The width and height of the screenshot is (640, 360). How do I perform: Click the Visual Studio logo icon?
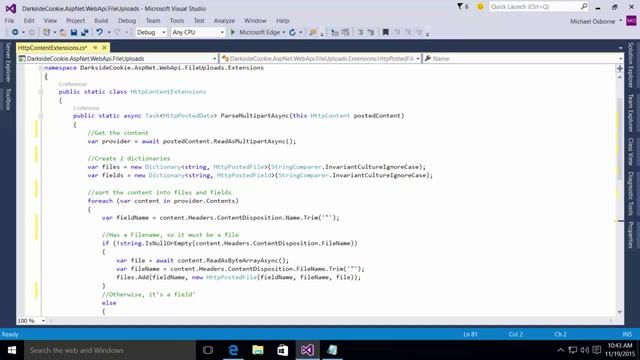click(x=11, y=8)
